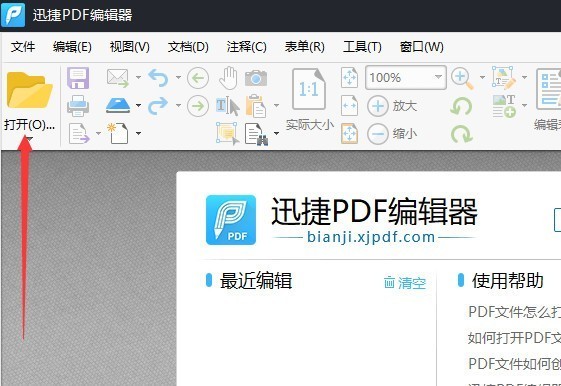Expand the undo history dropdown arrow

(x=178, y=77)
